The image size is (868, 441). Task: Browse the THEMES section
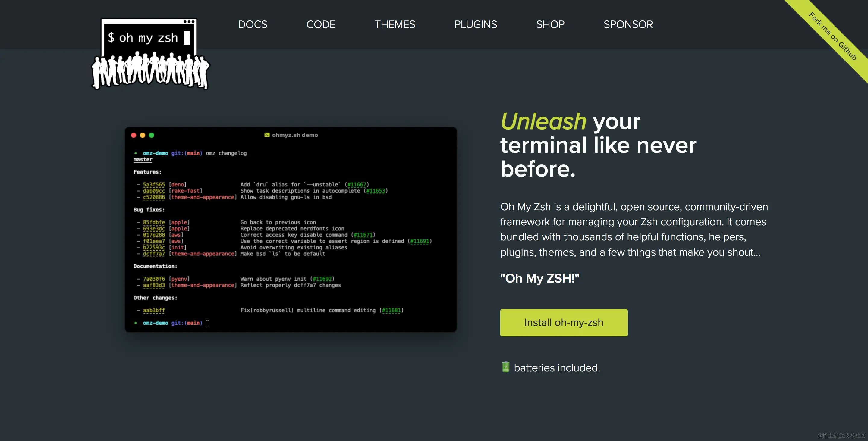tap(395, 24)
